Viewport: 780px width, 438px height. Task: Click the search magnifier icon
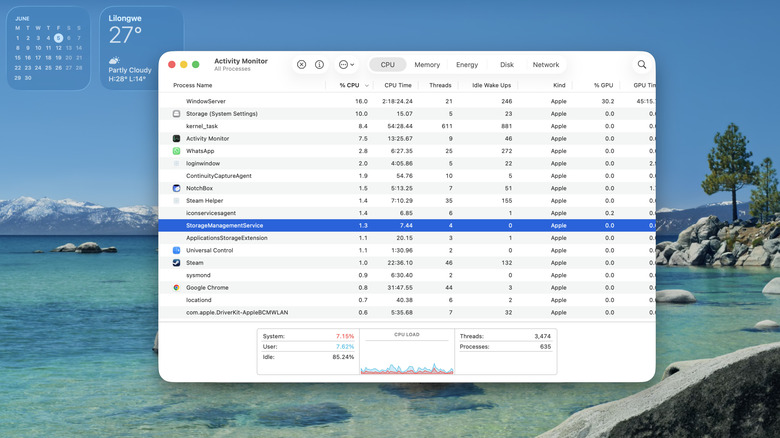pyautogui.click(x=642, y=65)
